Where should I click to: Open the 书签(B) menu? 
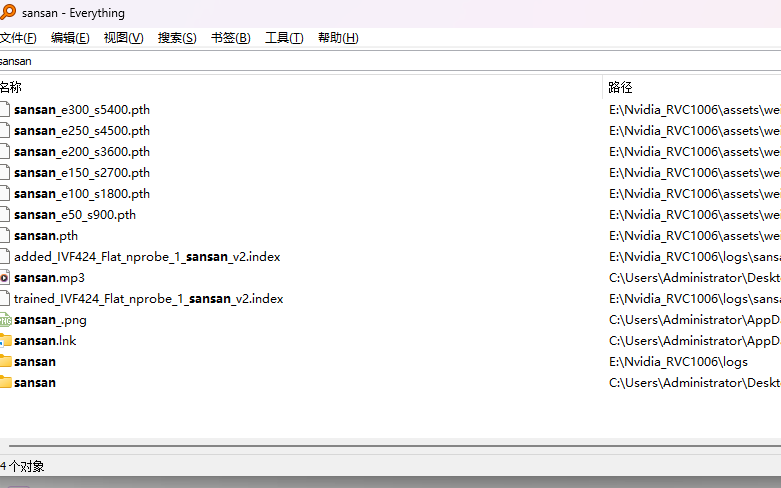230,38
